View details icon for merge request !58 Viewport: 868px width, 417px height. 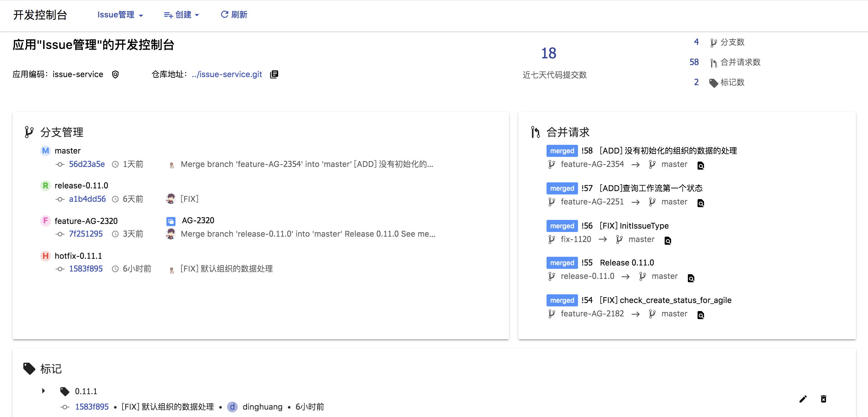click(x=701, y=166)
